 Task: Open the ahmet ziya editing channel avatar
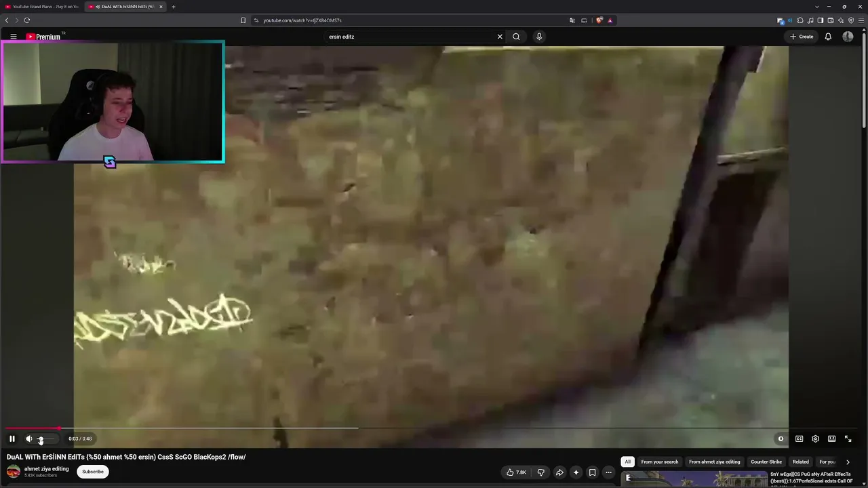(14, 472)
